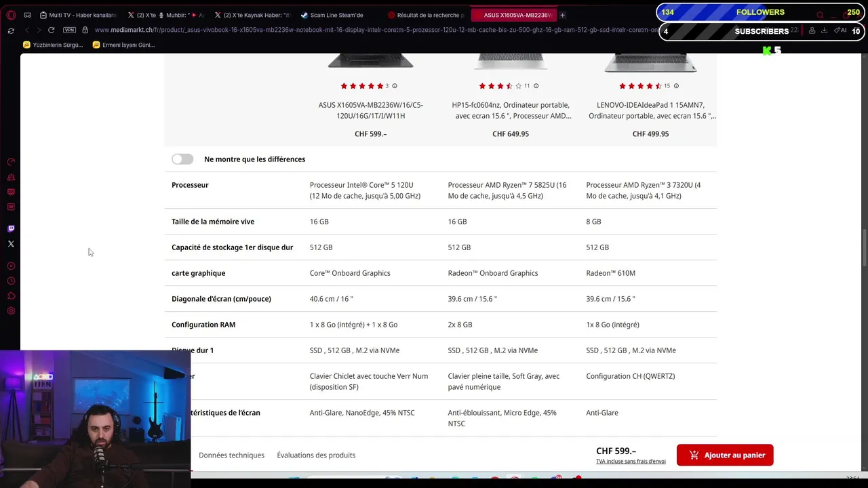Click the cart icon on Ajouter au panier
The height and width of the screenshot is (488, 868).
(x=694, y=455)
